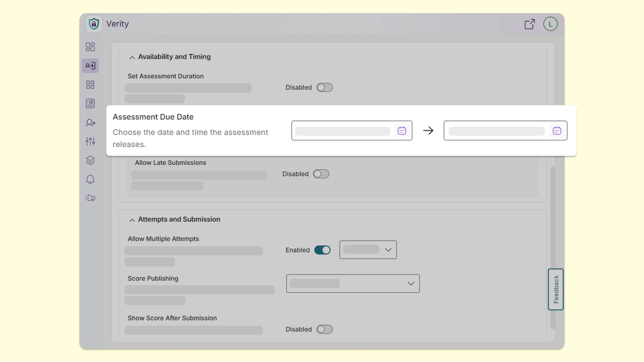Open the stacked layers sidebar icon

point(90,160)
